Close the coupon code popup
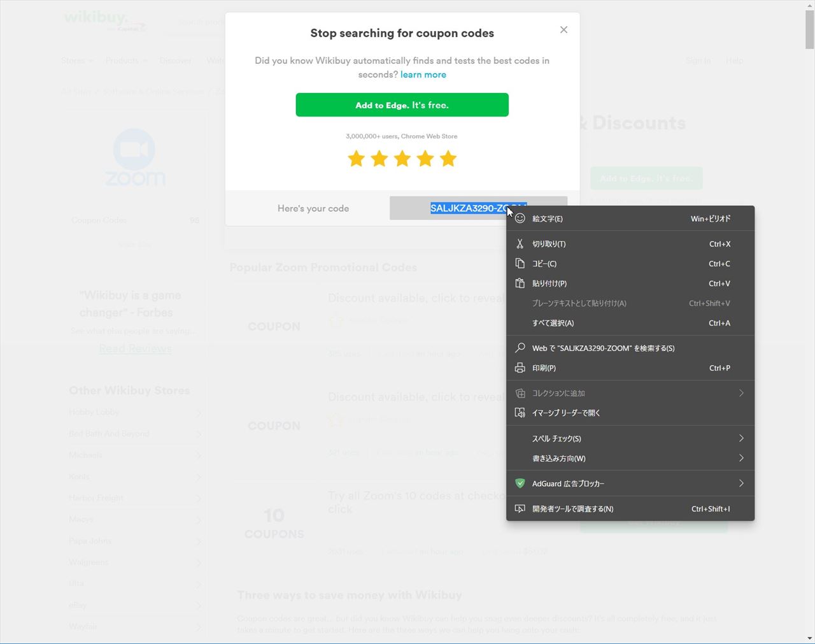The width and height of the screenshot is (815, 644). pyautogui.click(x=563, y=30)
